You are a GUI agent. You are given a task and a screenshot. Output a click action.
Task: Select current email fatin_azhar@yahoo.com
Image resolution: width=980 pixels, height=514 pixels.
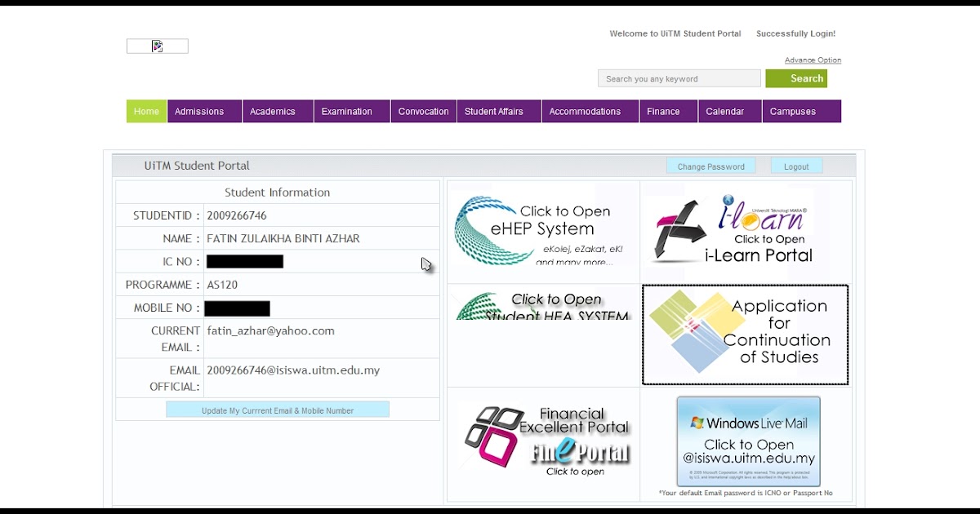tap(271, 331)
